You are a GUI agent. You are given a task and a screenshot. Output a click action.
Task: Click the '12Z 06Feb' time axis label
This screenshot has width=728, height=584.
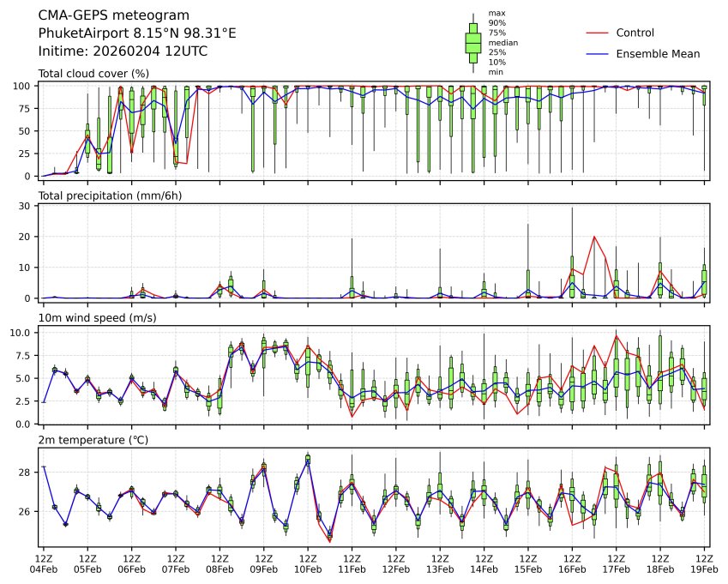tap(132, 564)
